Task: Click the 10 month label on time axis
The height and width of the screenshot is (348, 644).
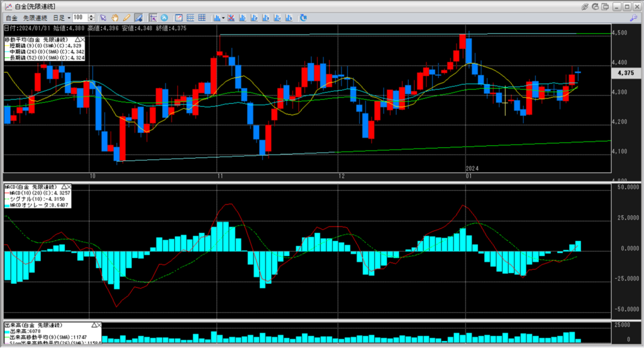Action: click(x=92, y=176)
